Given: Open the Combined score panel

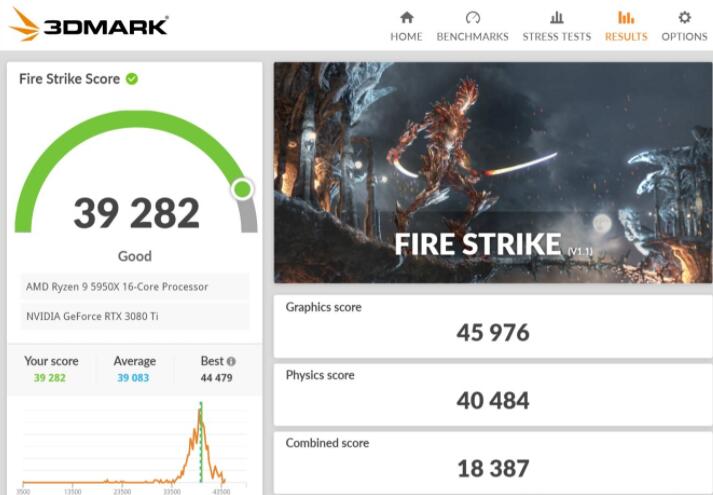Looking at the screenshot, I should click(x=492, y=460).
